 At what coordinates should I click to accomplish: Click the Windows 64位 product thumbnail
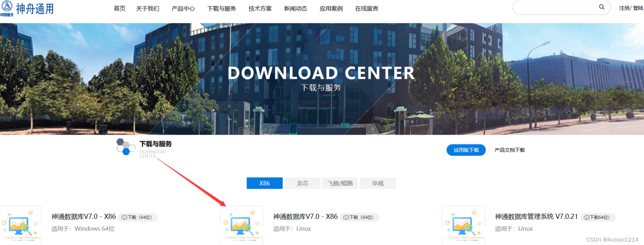pos(21,226)
